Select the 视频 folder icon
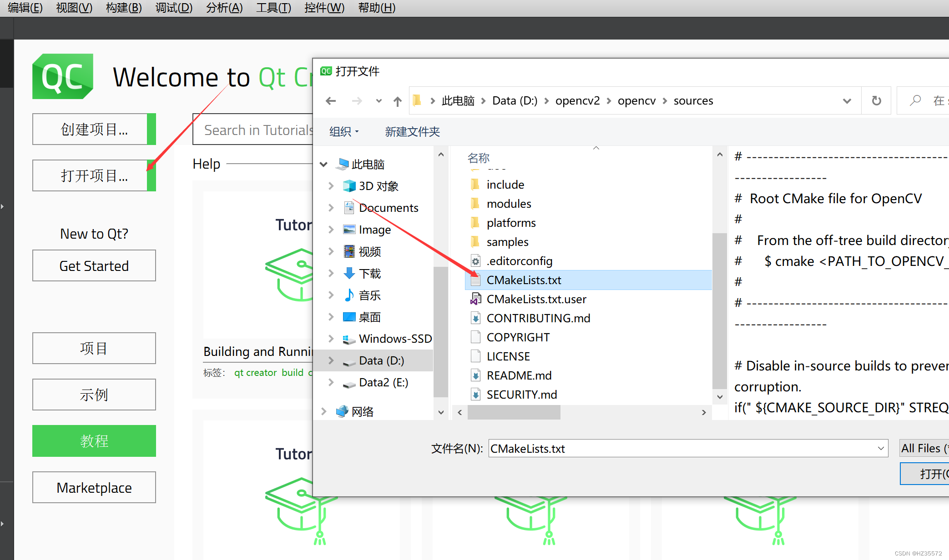This screenshot has height=560, width=949. click(349, 251)
